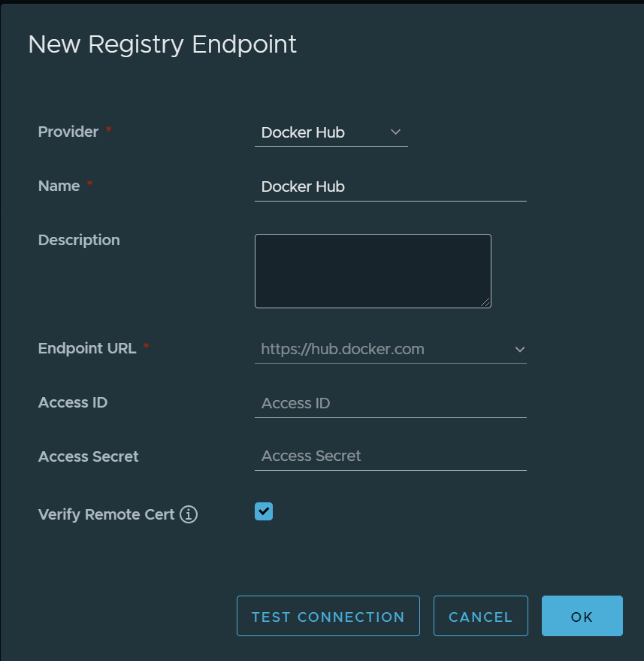Click the Endpoint URL field label
The width and height of the screenshot is (644, 661).
click(x=87, y=348)
